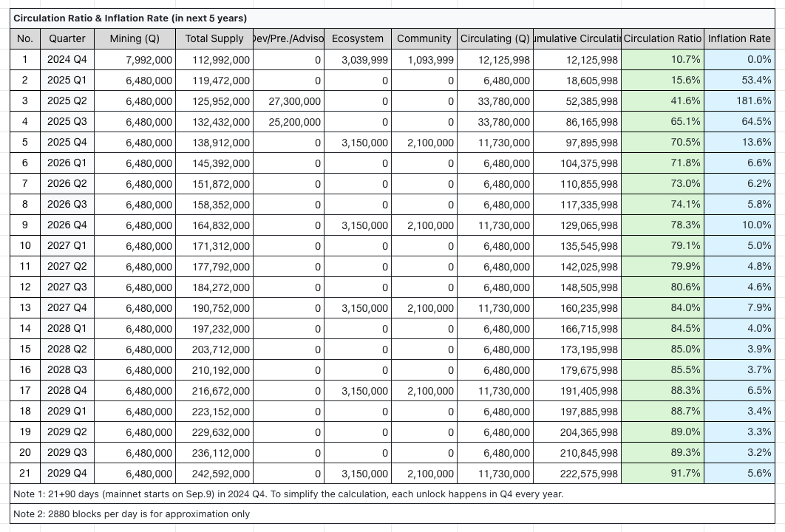Click the ecosystem value 3,039,999
The height and width of the screenshot is (532, 785).
[x=358, y=60]
